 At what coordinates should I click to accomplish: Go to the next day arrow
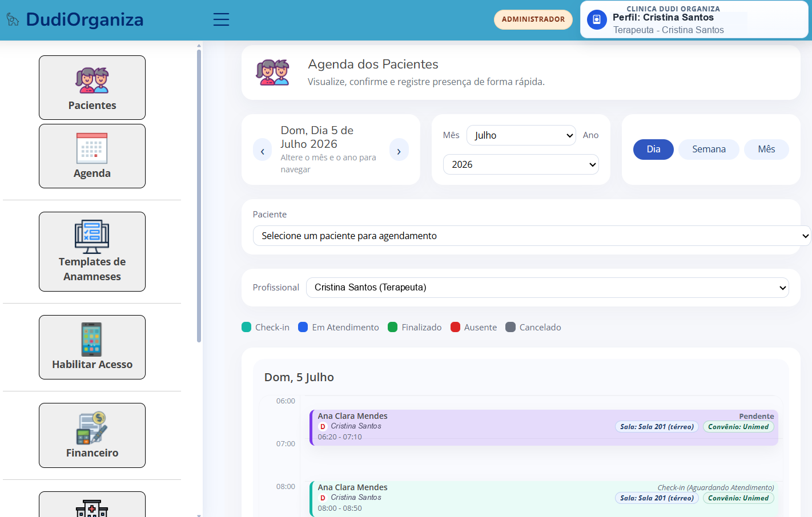coord(399,150)
